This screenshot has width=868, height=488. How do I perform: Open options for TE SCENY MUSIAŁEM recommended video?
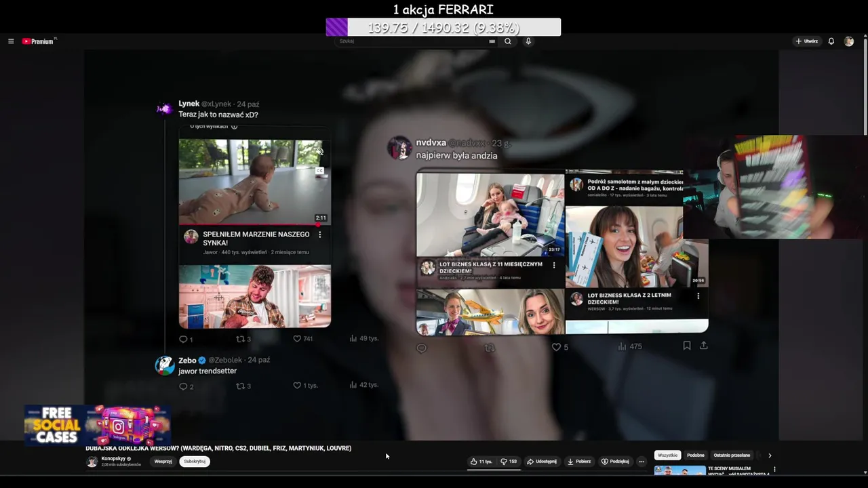coord(774,469)
